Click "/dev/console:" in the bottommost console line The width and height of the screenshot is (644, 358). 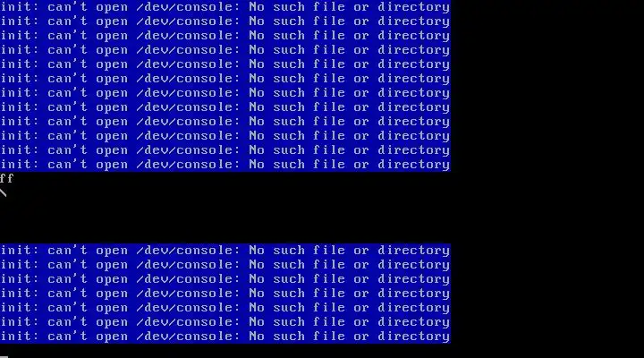(x=188, y=337)
